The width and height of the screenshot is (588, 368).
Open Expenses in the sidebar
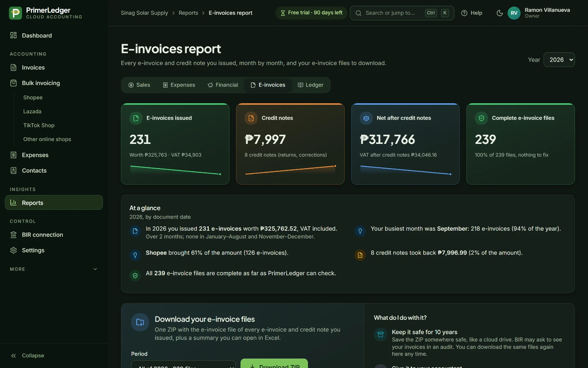point(54,155)
